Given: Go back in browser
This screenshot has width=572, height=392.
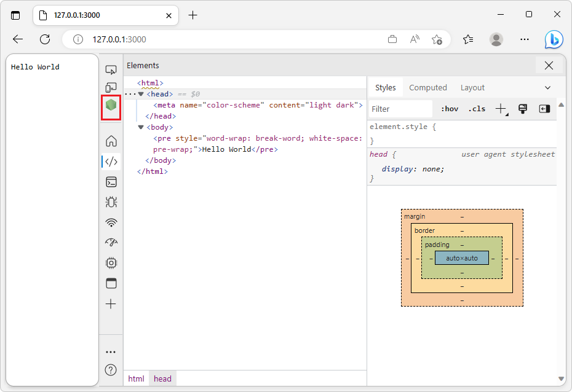Looking at the screenshot, I should coord(17,39).
